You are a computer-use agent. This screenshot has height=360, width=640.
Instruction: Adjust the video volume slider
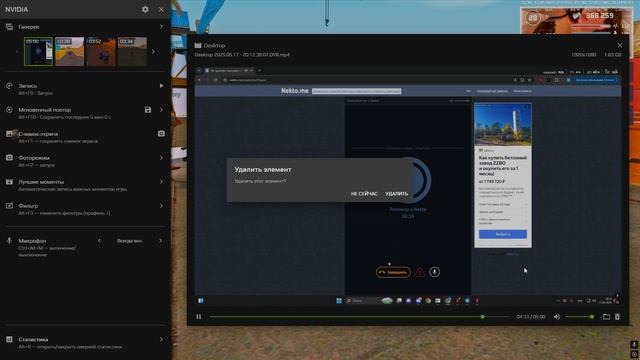[x=579, y=317]
